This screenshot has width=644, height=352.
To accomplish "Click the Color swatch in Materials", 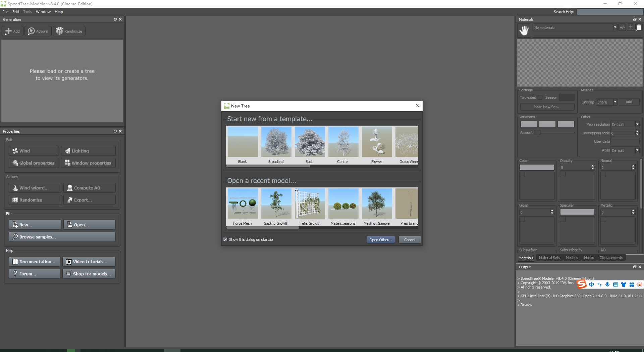I will click(537, 167).
